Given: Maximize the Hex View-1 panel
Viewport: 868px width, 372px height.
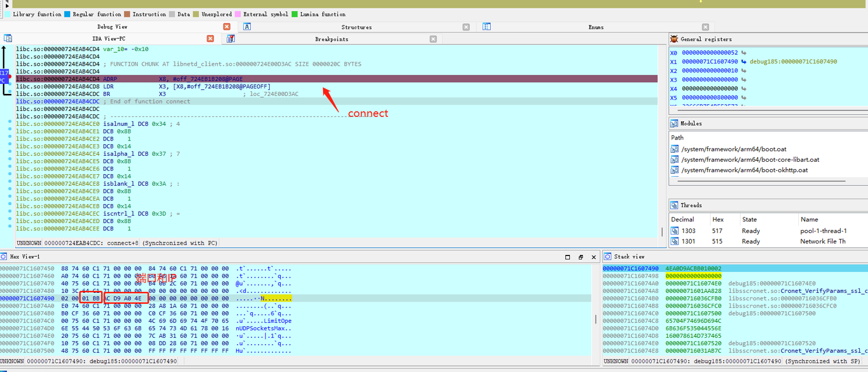Looking at the screenshot, I should pyautogui.click(x=567, y=257).
